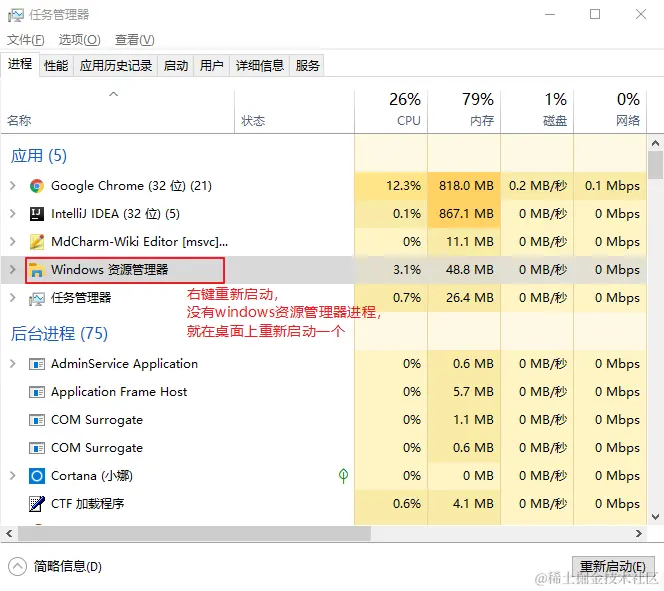Select the IntelliJ IDEA (32 位) (5) row
The image size is (664, 591).
[324, 214]
